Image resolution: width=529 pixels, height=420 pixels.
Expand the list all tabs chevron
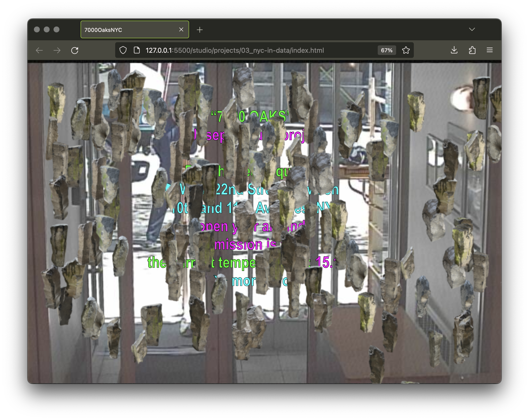coord(472,29)
